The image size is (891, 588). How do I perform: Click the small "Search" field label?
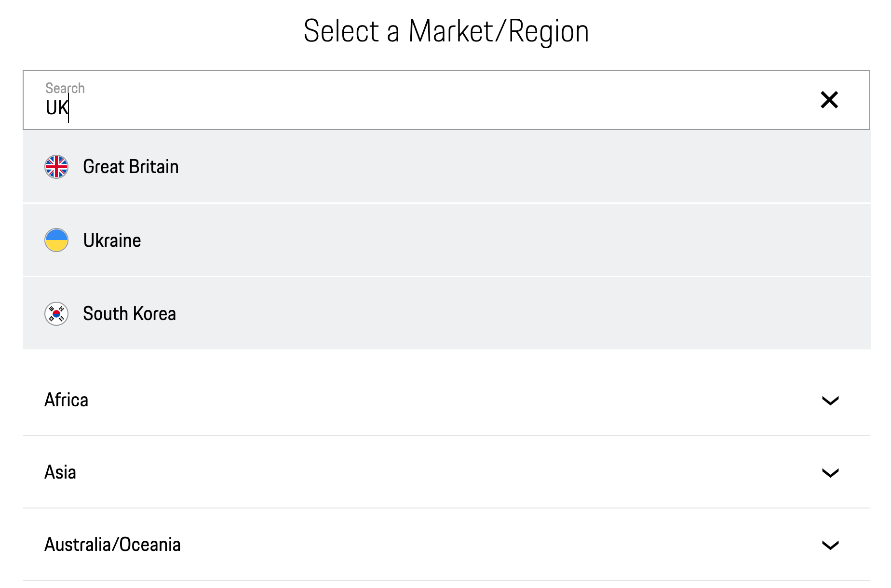[65, 88]
